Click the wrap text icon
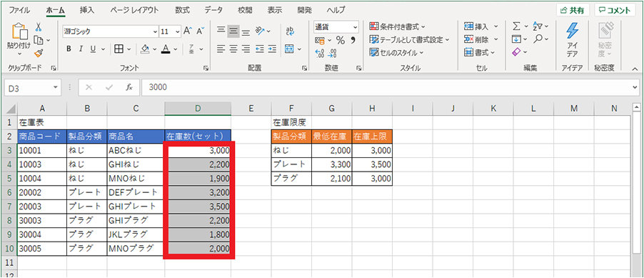 pyautogui.click(x=290, y=31)
